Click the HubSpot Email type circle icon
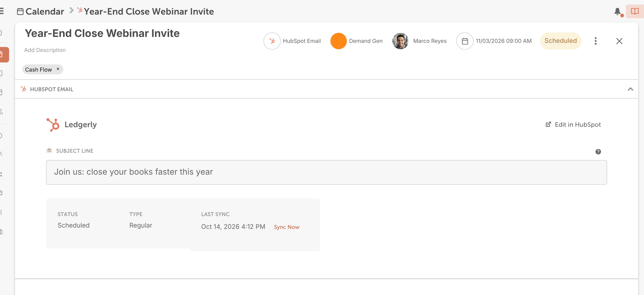The image size is (644, 295). point(272,41)
